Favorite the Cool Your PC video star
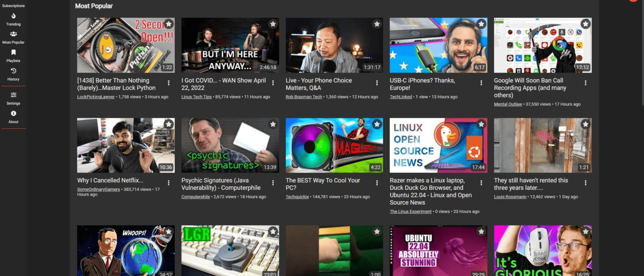 (377, 124)
